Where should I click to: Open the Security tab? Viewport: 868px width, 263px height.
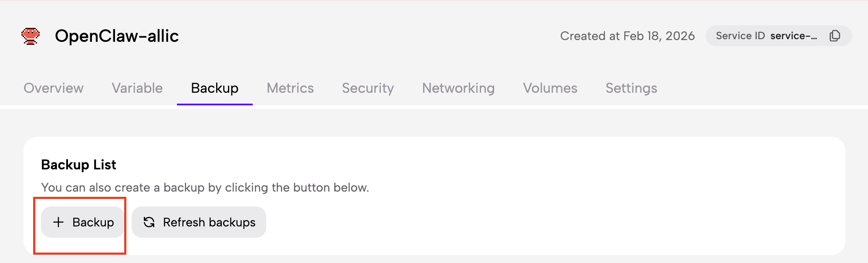[368, 88]
